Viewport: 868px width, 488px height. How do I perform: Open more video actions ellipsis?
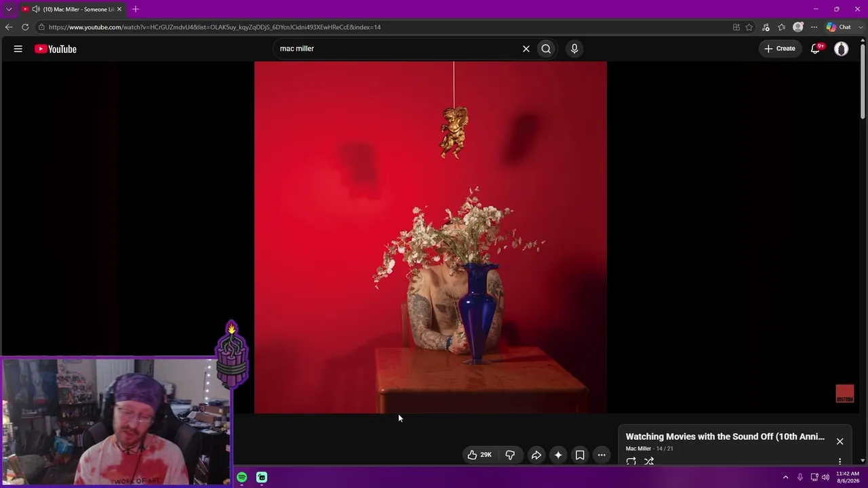point(601,455)
